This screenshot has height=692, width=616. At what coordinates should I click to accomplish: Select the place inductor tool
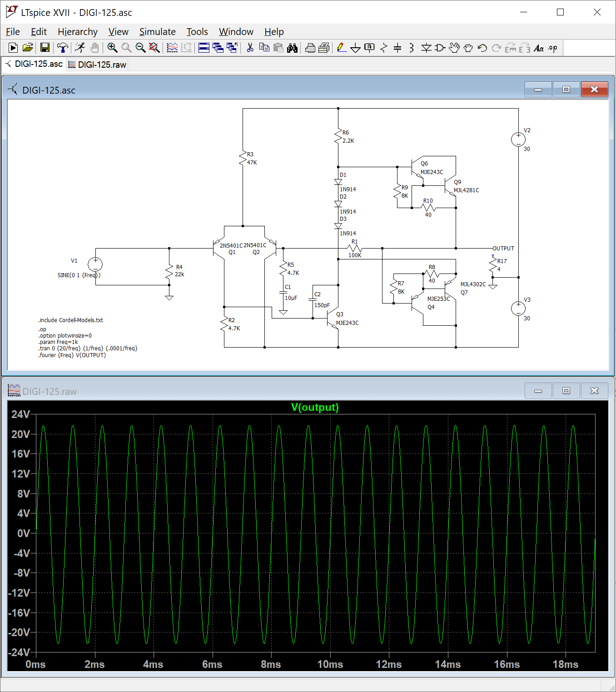[x=412, y=48]
